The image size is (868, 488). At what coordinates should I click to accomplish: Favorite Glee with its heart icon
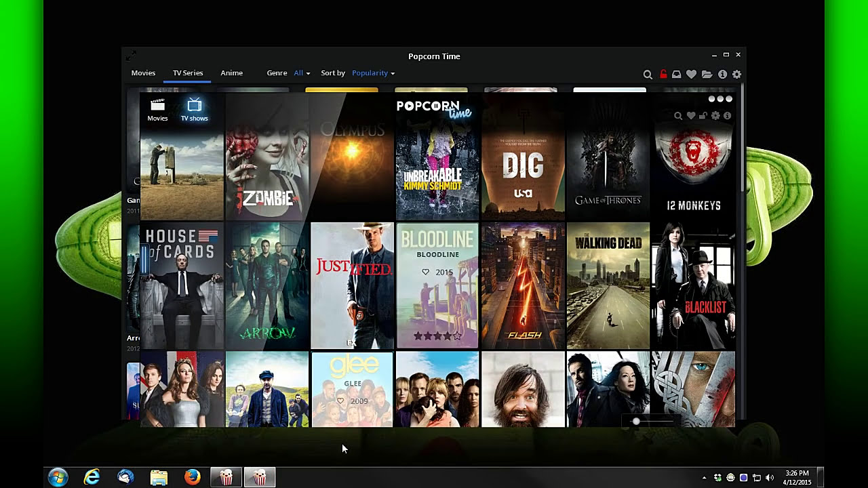(340, 401)
